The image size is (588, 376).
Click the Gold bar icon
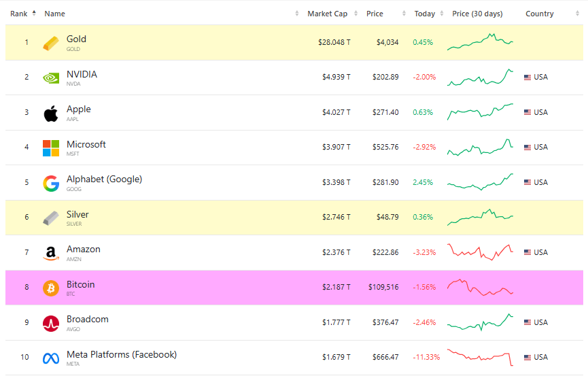coord(51,43)
